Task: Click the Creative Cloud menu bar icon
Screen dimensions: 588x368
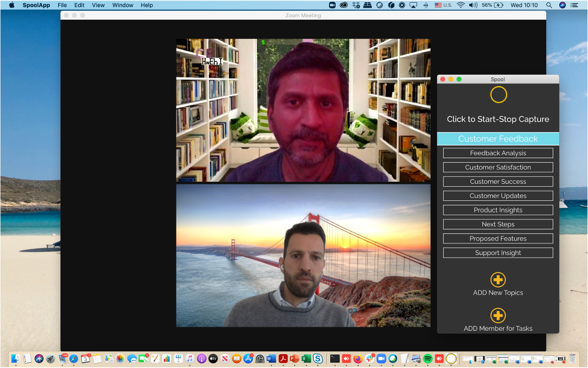Action: [344, 5]
